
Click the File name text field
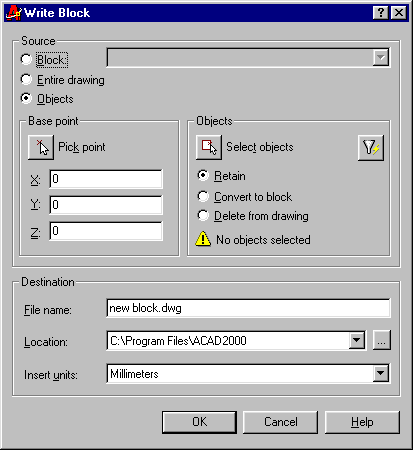pos(248,308)
